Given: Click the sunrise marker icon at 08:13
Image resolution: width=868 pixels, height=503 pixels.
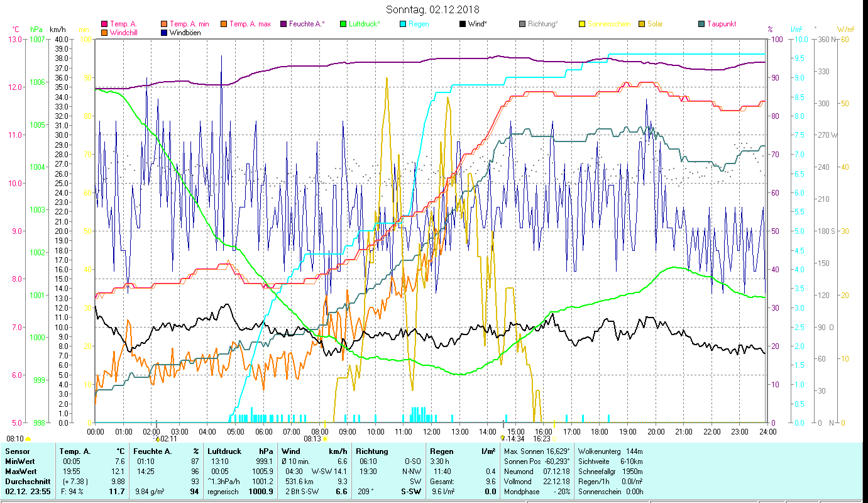Looking at the screenshot, I should coord(325,439).
